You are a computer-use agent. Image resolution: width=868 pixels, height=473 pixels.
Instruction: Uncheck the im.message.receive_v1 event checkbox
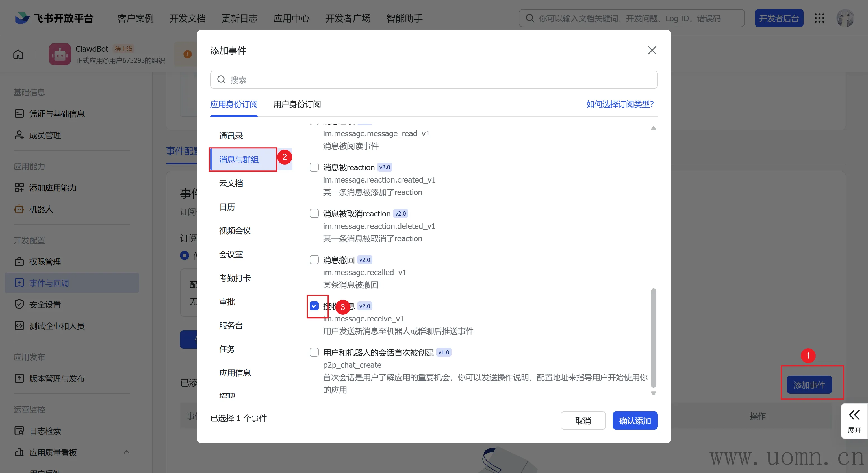pyautogui.click(x=314, y=306)
